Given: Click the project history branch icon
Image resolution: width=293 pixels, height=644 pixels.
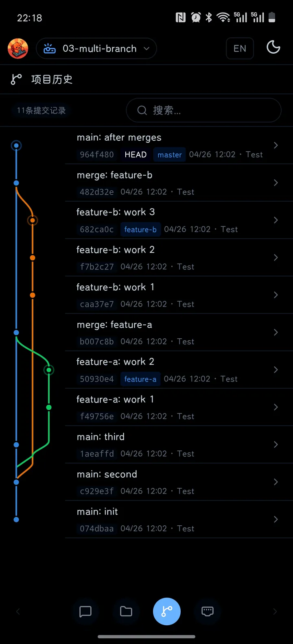Looking at the screenshot, I should tap(16, 79).
